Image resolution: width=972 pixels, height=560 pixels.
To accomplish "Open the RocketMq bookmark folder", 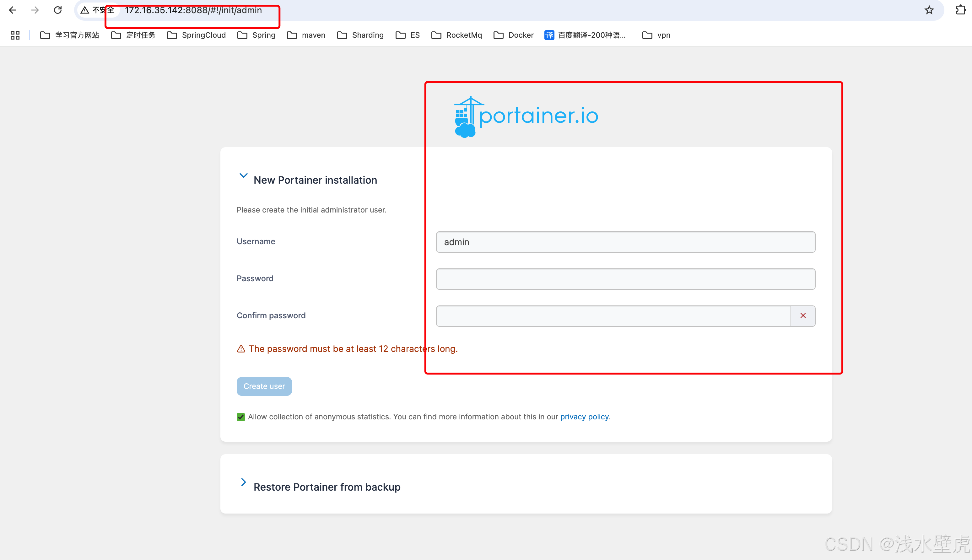I will (x=456, y=35).
